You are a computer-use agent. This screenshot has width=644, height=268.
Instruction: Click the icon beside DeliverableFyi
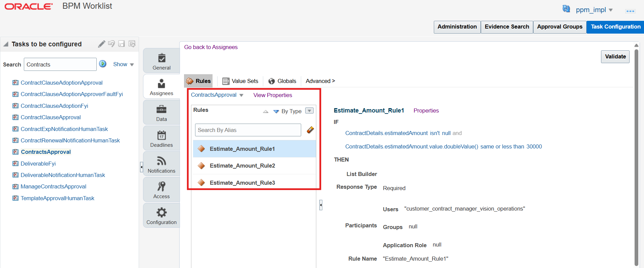(15, 164)
